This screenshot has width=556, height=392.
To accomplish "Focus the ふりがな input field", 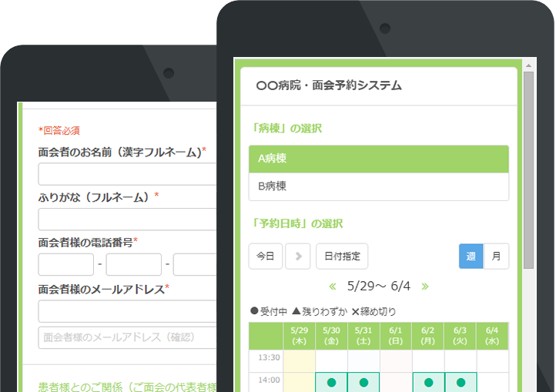I will 127,219.
